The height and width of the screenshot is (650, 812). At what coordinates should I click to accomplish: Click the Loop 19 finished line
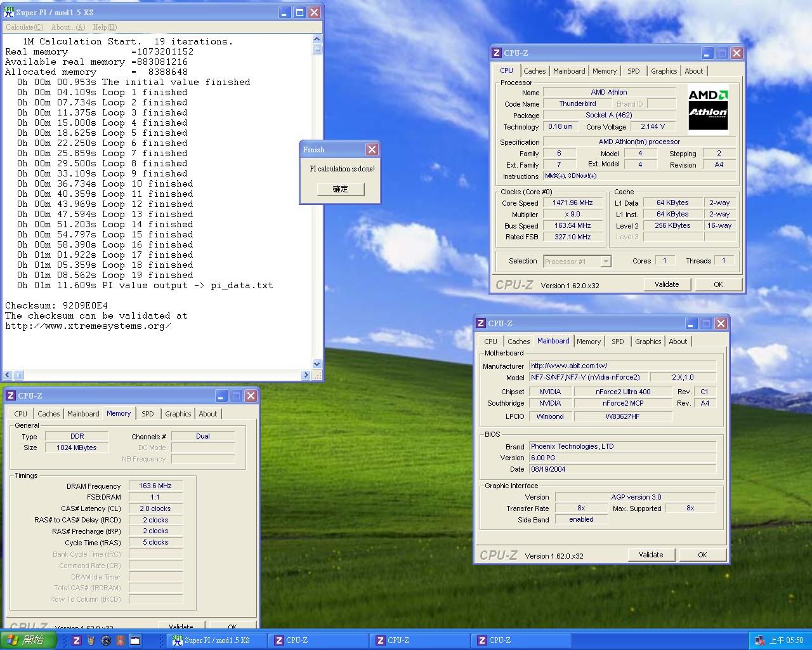click(x=105, y=275)
